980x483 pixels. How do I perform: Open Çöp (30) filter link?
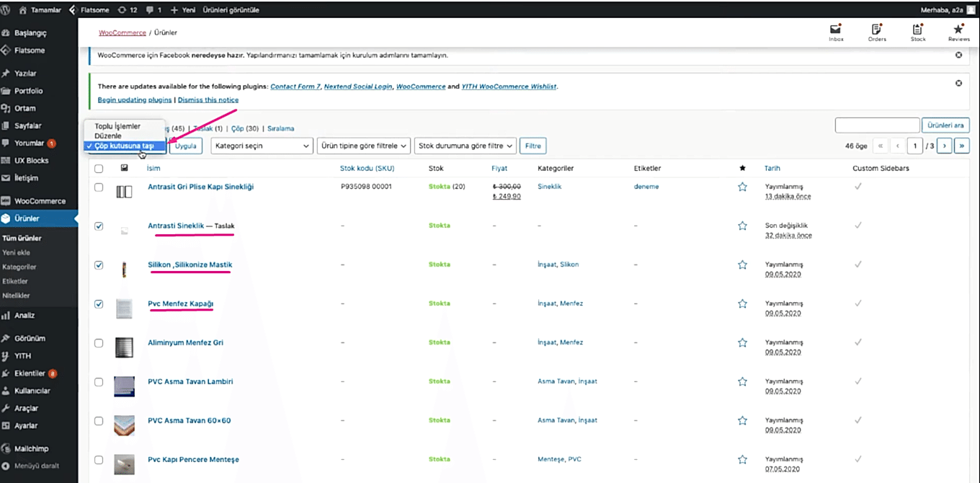(x=245, y=128)
